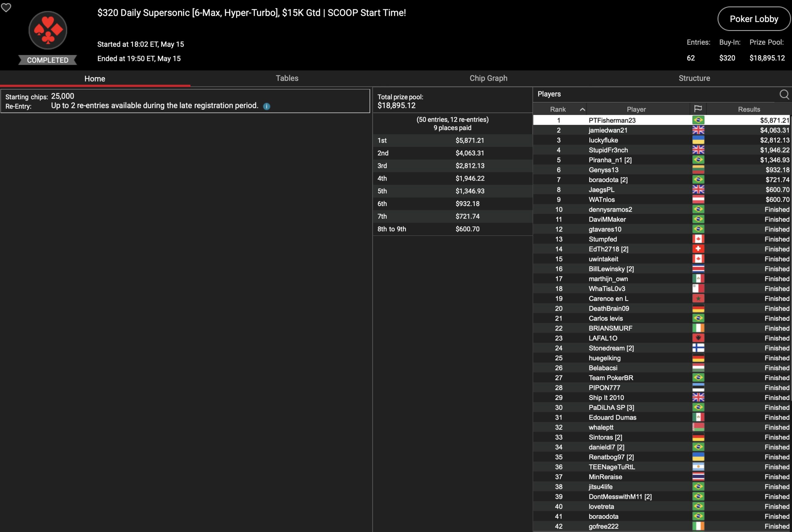Click the 1st place prize row
792x532 pixels.
[452, 140]
